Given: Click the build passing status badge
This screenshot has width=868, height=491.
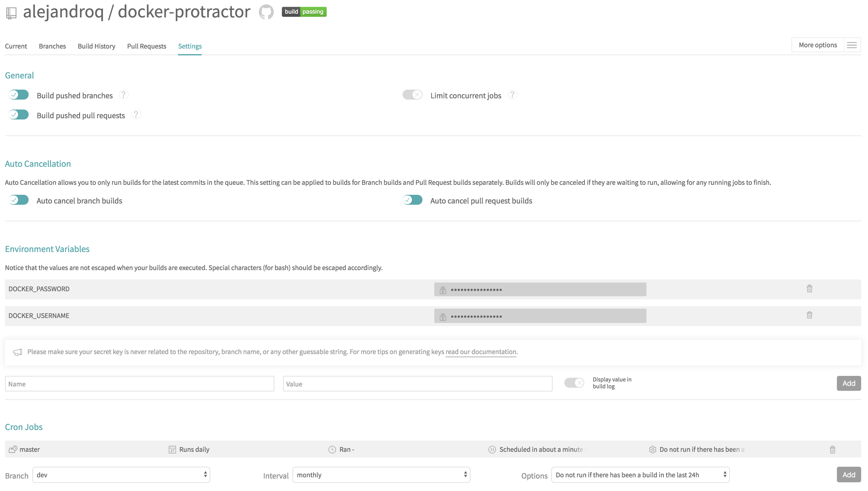Looking at the screenshot, I should pyautogui.click(x=304, y=12).
